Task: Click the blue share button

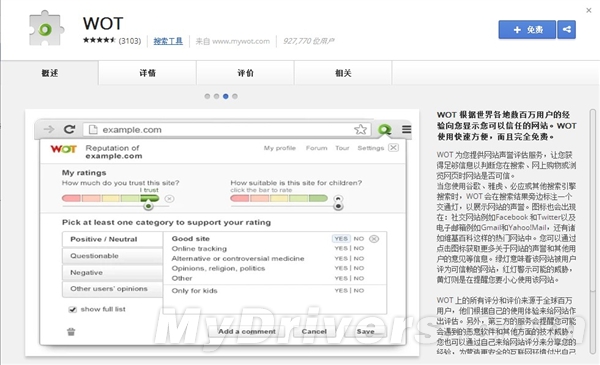Action: click(x=566, y=29)
